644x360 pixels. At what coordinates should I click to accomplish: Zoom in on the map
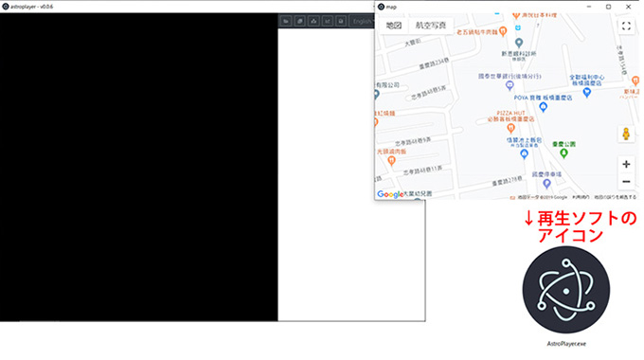(626, 165)
